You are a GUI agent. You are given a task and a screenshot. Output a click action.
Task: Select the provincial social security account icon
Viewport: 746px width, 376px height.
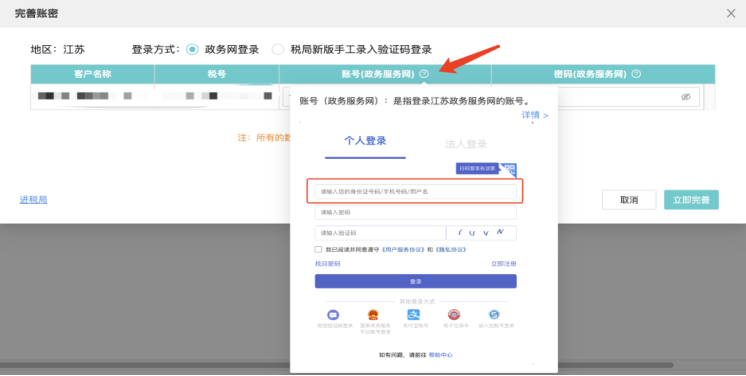coord(494,315)
